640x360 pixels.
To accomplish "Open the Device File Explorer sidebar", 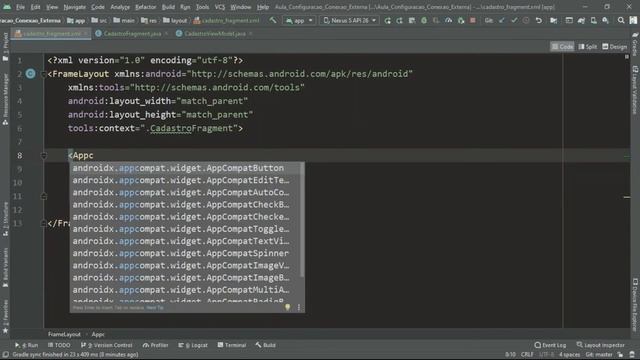I will (x=635, y=304).
